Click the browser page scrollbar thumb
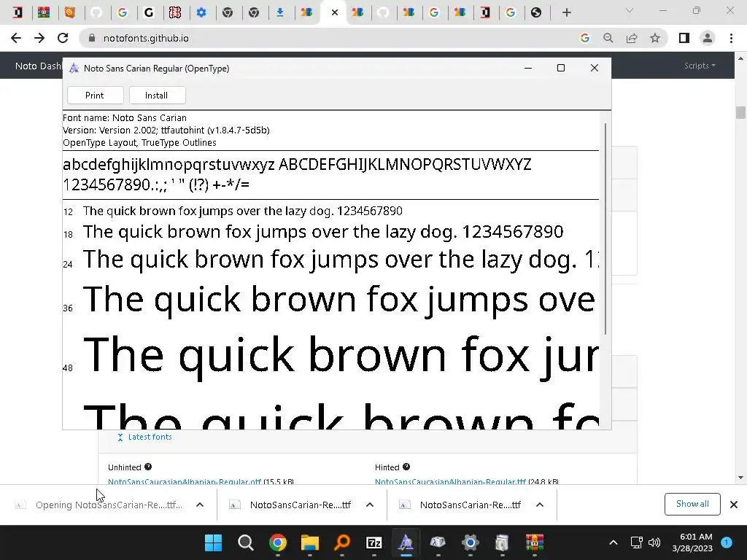The height and width of the screenshot is (560, 747). click(740, 113)
